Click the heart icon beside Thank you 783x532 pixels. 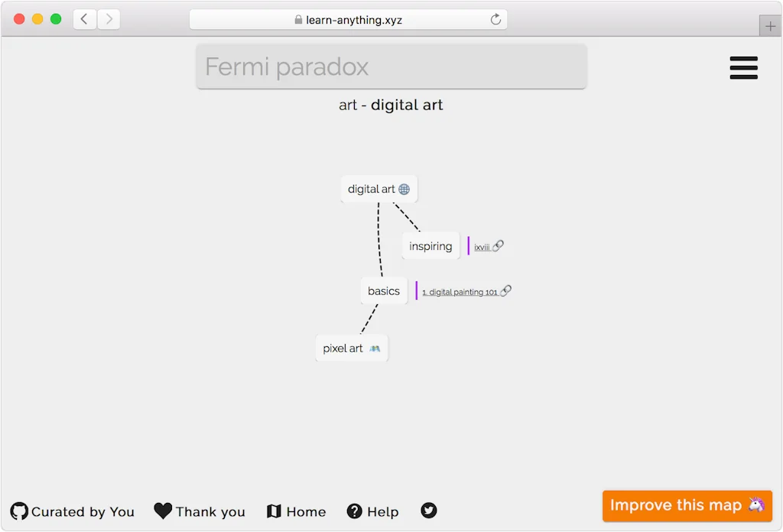point(162,510)
